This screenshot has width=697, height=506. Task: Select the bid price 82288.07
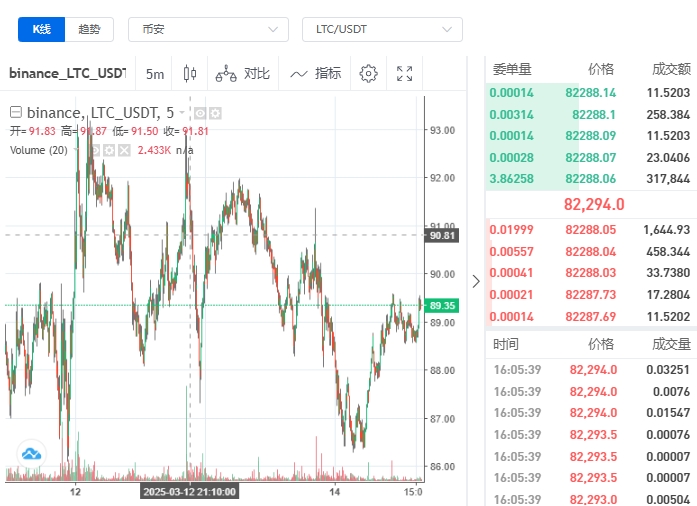pyautogui.click(x=590, y=157)
